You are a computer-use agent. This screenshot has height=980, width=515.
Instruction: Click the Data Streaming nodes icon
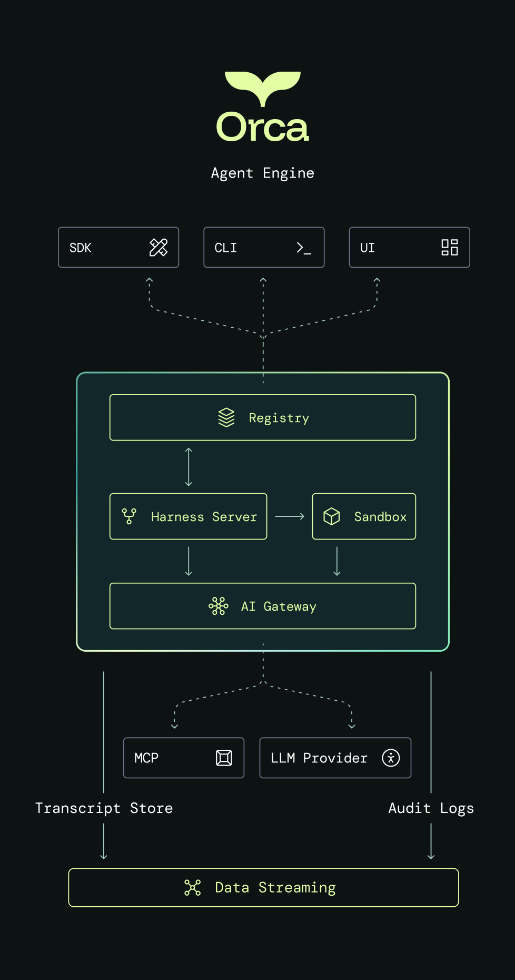coord(193,888)
